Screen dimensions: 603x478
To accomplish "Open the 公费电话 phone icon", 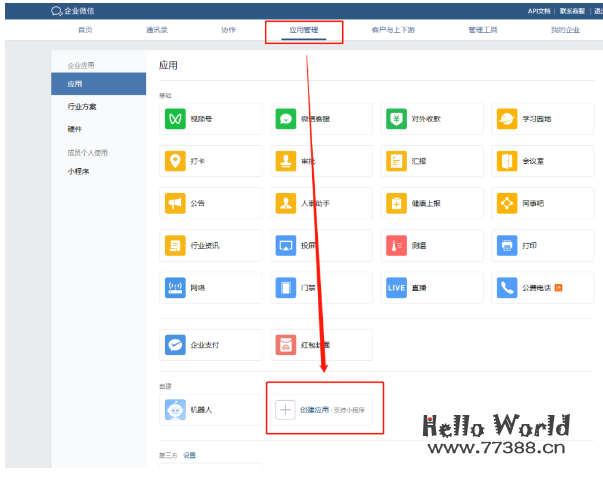I will (x=507, y=288).
